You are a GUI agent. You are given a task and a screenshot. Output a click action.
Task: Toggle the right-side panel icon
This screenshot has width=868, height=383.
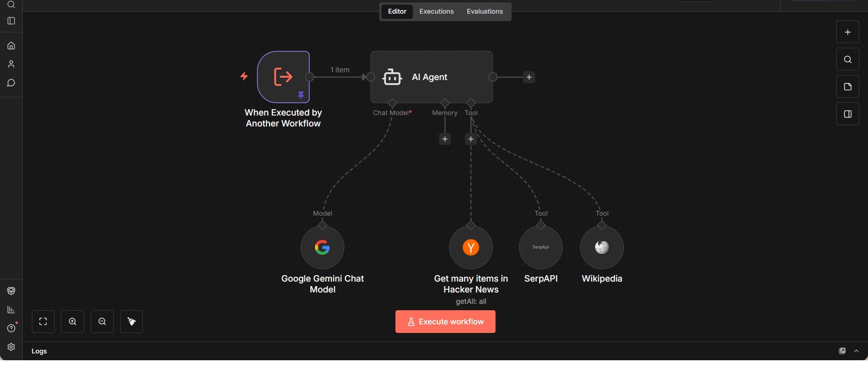848,114
